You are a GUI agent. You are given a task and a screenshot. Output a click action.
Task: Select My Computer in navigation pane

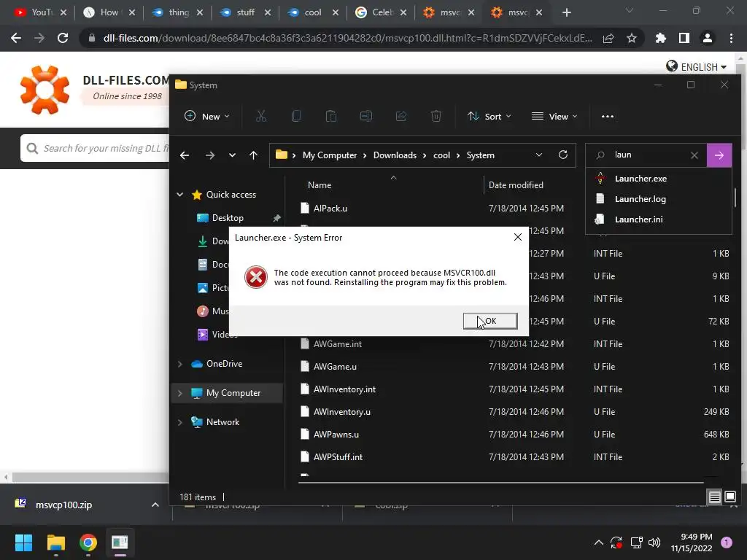coord(233,393)
